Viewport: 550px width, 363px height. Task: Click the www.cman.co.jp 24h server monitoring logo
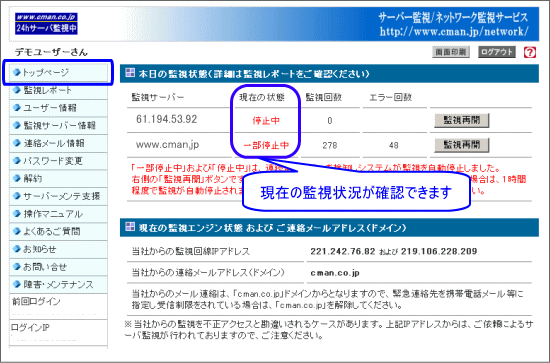[x=46, y=24]
